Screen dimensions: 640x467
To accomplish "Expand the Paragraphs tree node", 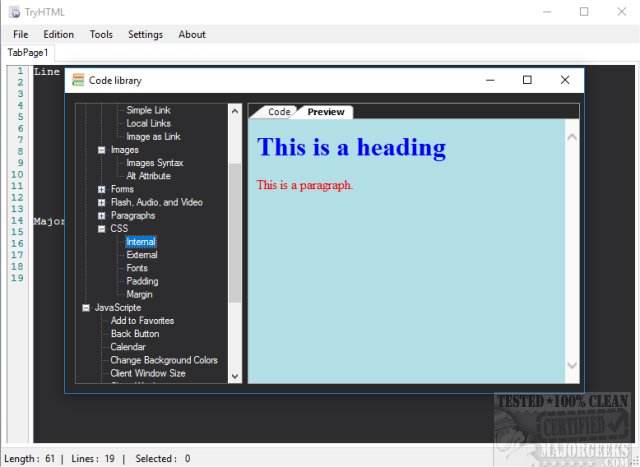I will pyautogui.click(x=102, y=216).
